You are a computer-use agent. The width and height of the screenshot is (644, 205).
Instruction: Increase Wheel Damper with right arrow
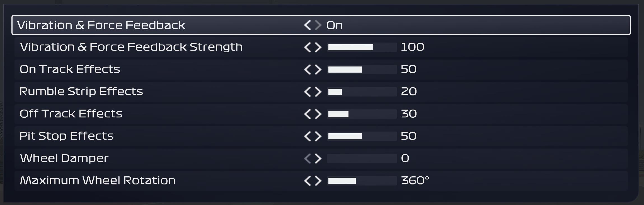point(318,159)
